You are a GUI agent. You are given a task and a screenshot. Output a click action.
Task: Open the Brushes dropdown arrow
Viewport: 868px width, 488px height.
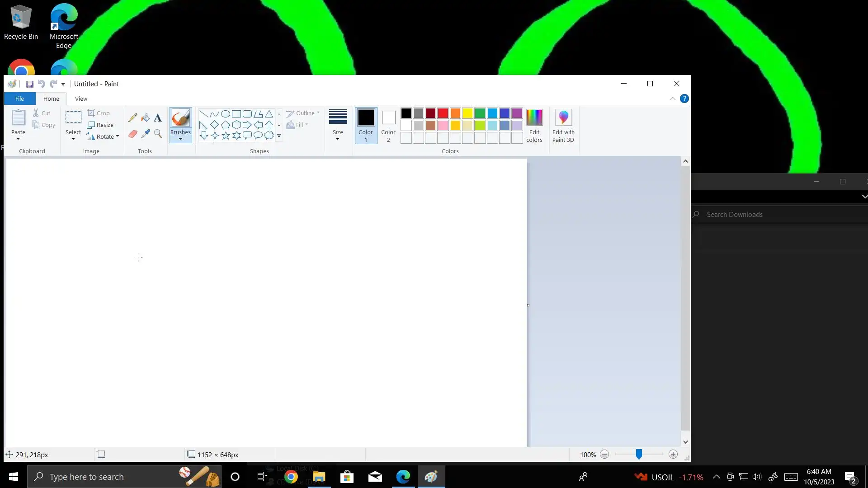pos(180,139)
